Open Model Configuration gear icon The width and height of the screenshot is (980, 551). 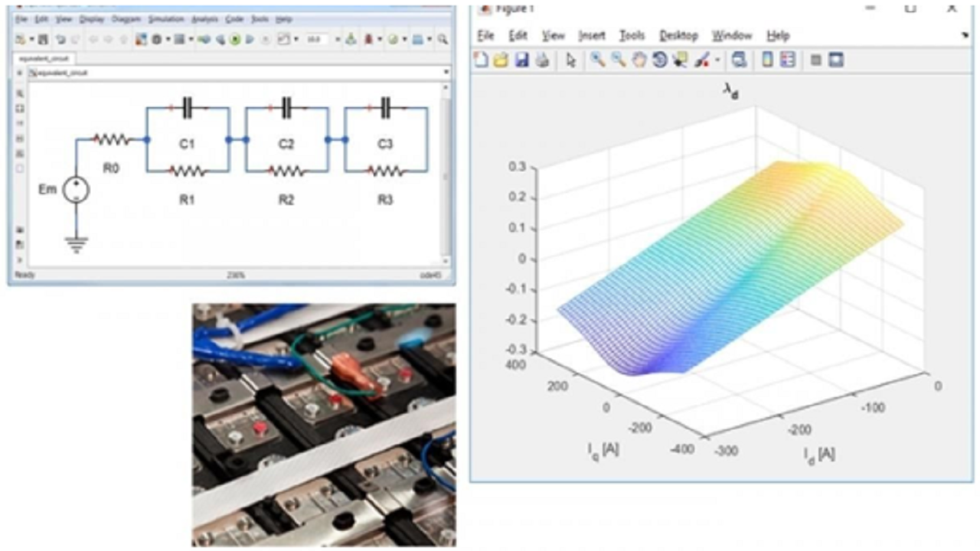[156, 39]
